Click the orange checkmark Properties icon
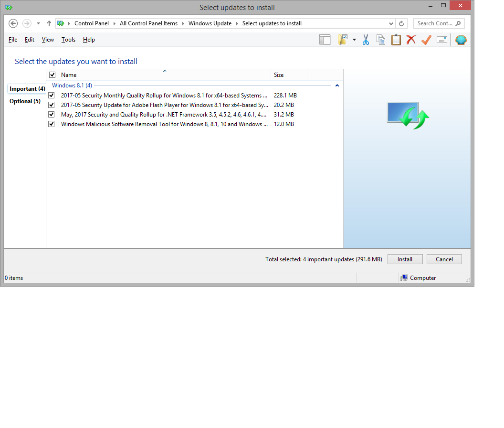The image size is (504, 428). [x=426, y=40]
